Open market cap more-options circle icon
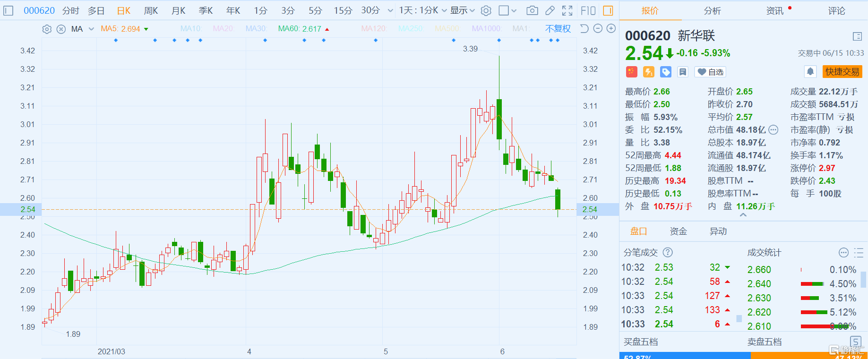Screen dimensions: 868x359 point(773,130)
